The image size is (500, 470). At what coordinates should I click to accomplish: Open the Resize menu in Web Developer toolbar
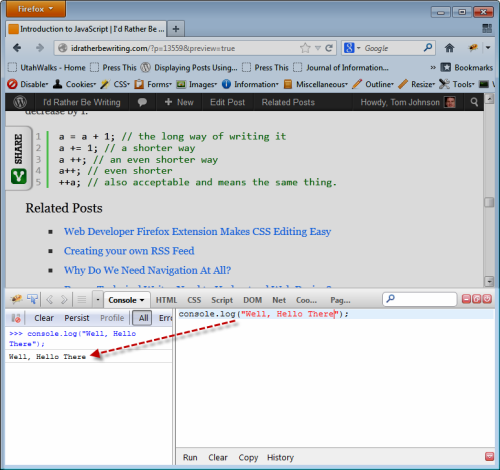tap(417, 84)
